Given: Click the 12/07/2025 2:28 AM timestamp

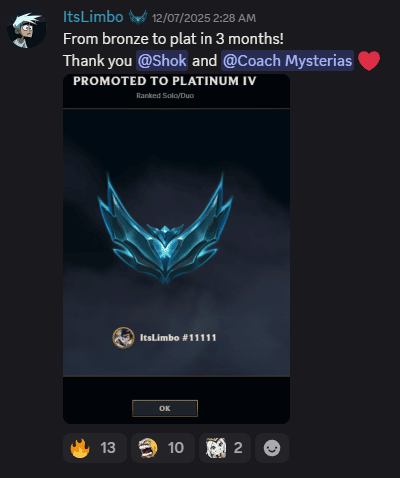Looking at the screenshot, I should click(x=204, y=18).
